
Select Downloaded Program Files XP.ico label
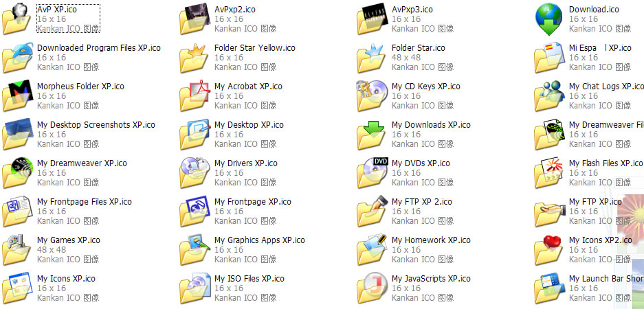tap(98, 48)
